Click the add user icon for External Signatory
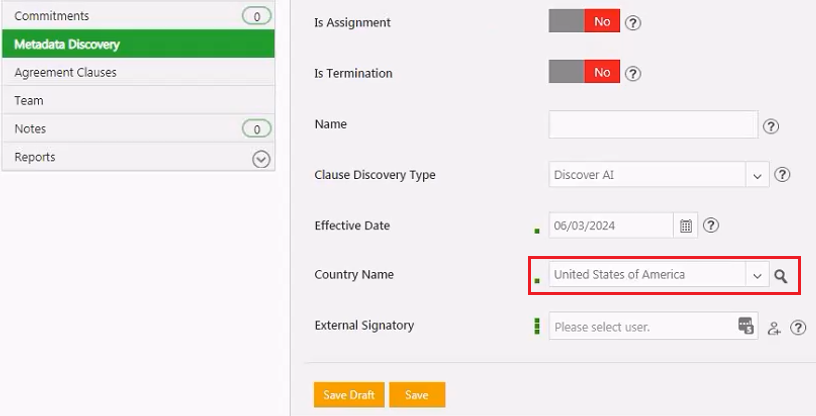 click(x=773, y=328)
